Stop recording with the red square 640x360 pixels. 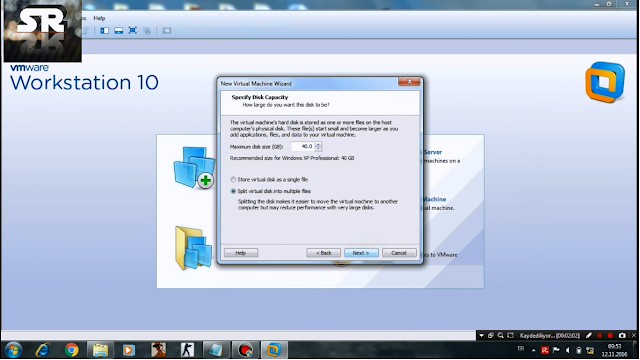(610, 336)
